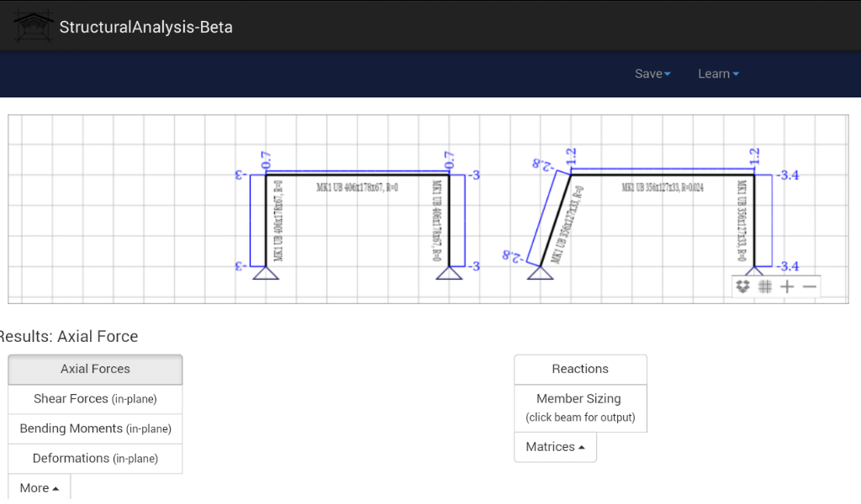The width and height of the screenshot is (861, 504).
Task: Show Axial Forces results
Action: pyautogui.click(x=95, y=369)
